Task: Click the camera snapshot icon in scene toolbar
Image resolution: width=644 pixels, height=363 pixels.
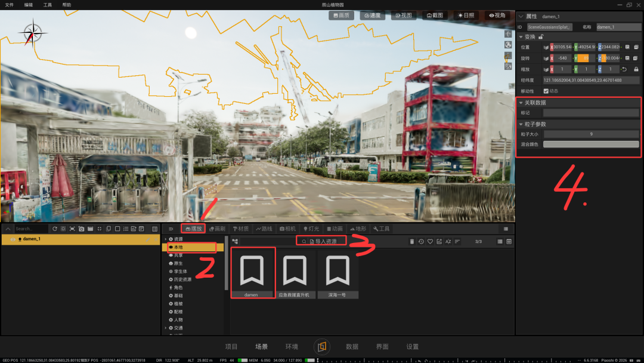Action: pos(81,229)
